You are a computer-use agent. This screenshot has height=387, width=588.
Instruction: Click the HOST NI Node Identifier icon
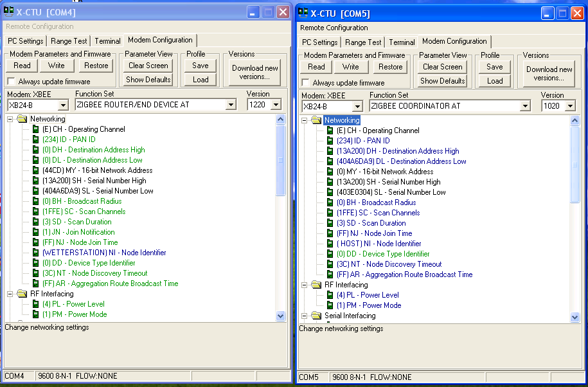coord(330,244)
